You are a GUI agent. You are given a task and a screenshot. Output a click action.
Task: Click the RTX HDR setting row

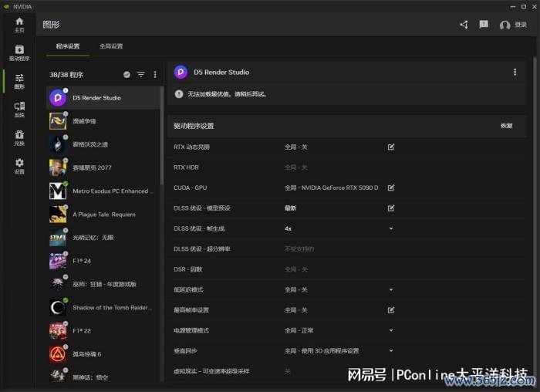[x=347, y=167]
